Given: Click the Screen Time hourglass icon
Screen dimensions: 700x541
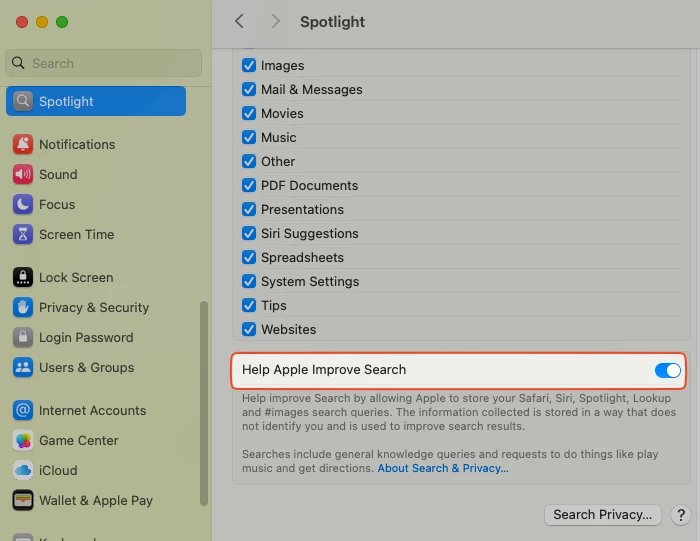Looking at the screenshot, I should (23, 234).
